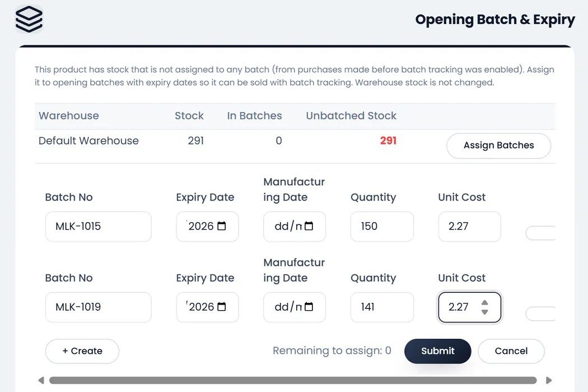
Task: Submit the opening batch assignments
Action: click(437, 351)
